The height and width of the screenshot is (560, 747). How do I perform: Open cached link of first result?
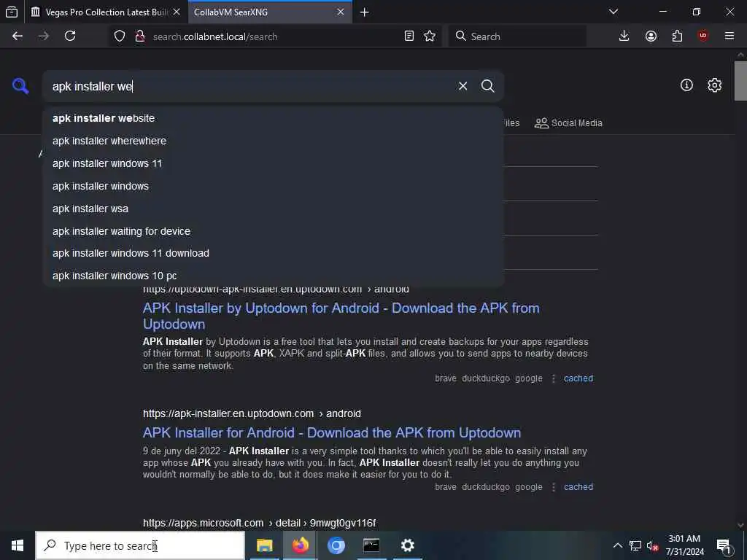(x=578, y=378)
